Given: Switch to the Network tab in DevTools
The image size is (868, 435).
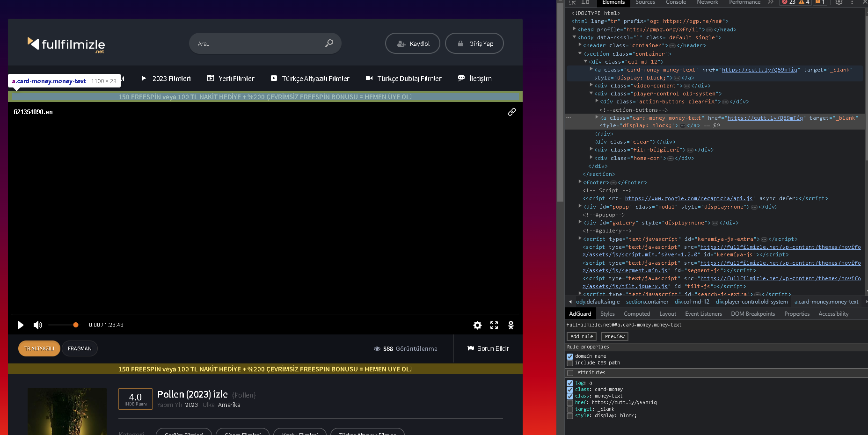Looking at the screenshot, I should pos(707,3).
